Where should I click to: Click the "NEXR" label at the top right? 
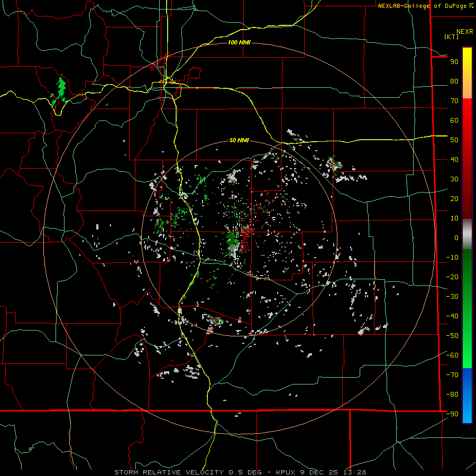465,32
